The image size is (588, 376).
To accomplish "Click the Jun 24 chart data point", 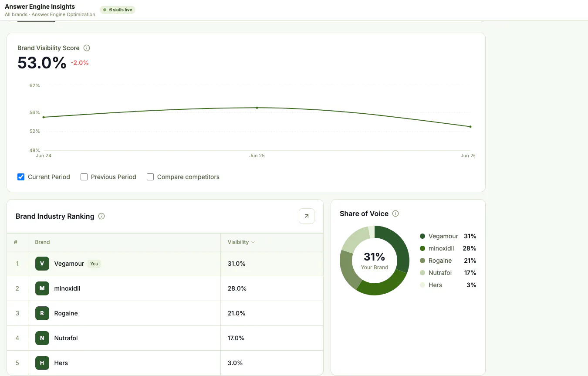I will (44, 117).
